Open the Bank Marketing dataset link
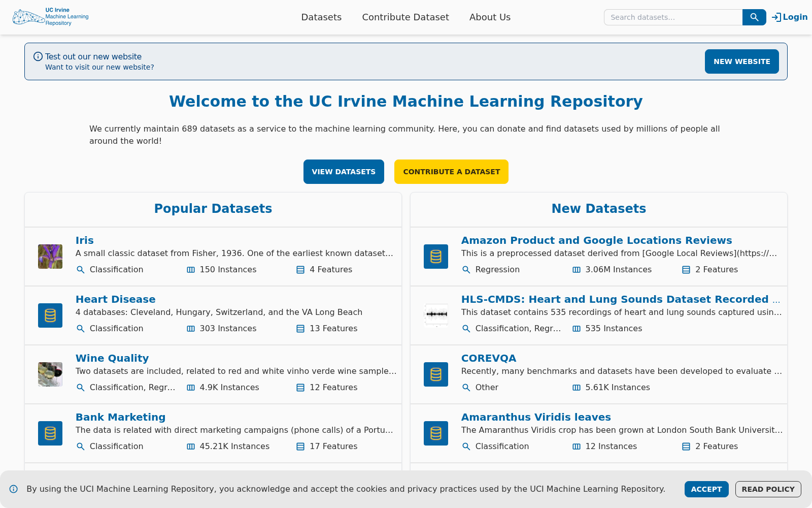 click(121, 417)
